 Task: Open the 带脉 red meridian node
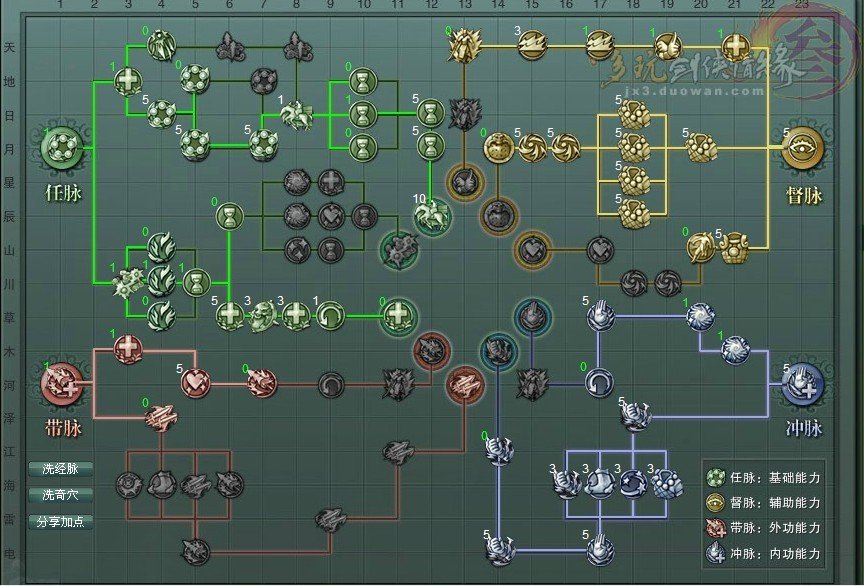point(62,381)
